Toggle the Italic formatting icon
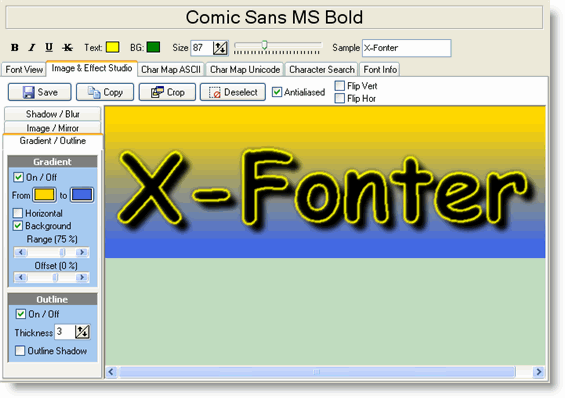This screenshot has width=565, height=398. click(x=32, y=48)
